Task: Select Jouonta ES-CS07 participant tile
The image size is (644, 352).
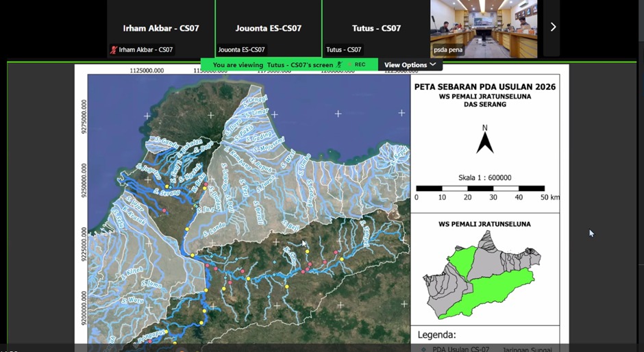Action: coord(268,28)
